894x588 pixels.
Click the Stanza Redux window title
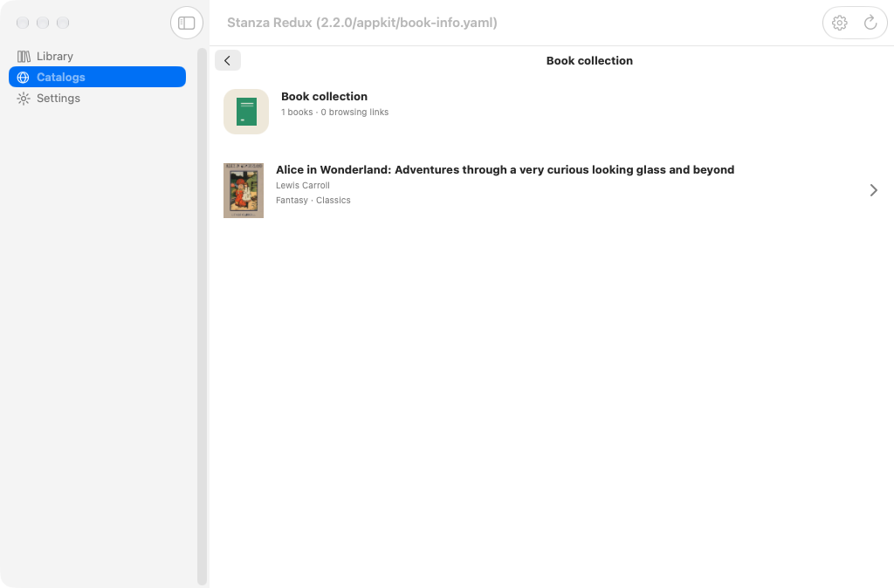pyautogui.click(x=362, y=23)
